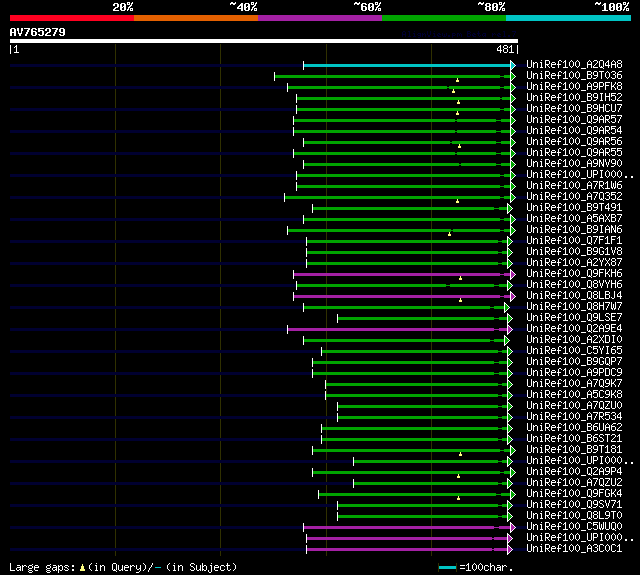Click the green alignment bar for UniRef100_B9G1V8
The width and height of the screenshot is (640, 575).
(x=407, y=253)
